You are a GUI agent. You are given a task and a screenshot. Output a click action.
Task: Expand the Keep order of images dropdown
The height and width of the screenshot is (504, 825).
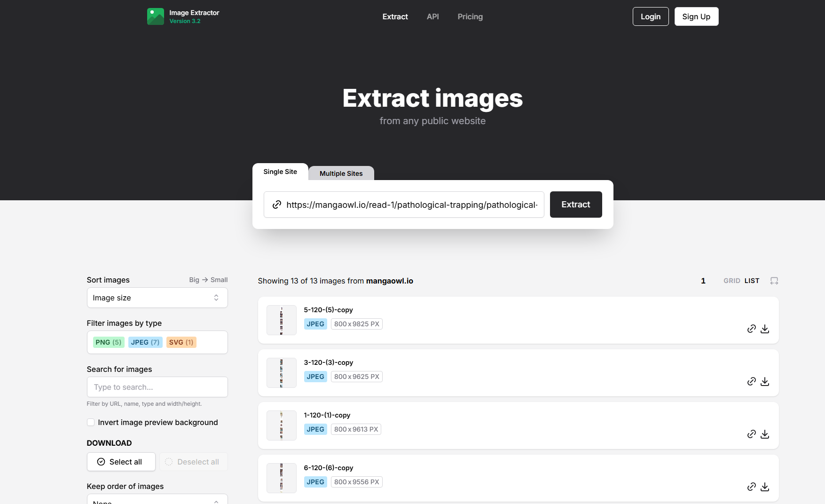157,499
